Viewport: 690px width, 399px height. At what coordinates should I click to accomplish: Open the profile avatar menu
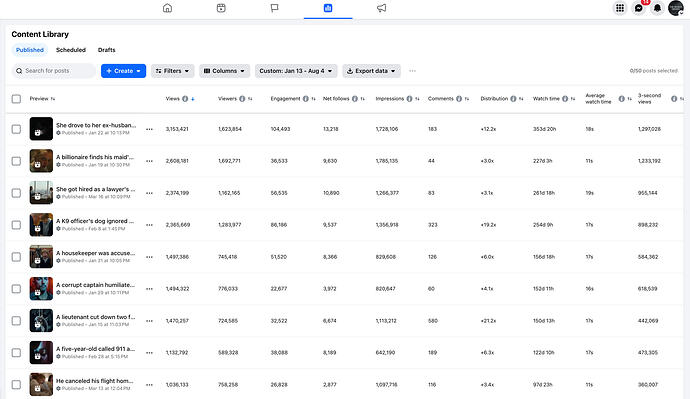point(675,8)
